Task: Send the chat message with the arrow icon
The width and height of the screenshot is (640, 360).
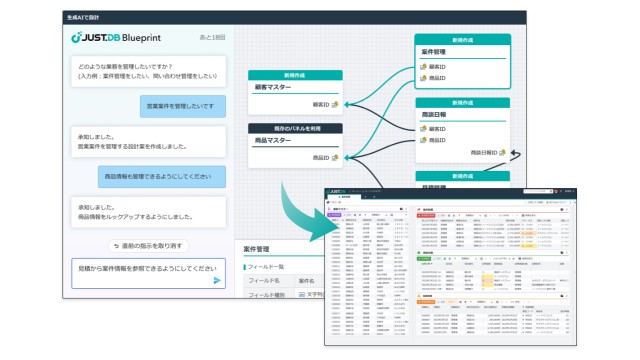Action: (x=217, y=280)
